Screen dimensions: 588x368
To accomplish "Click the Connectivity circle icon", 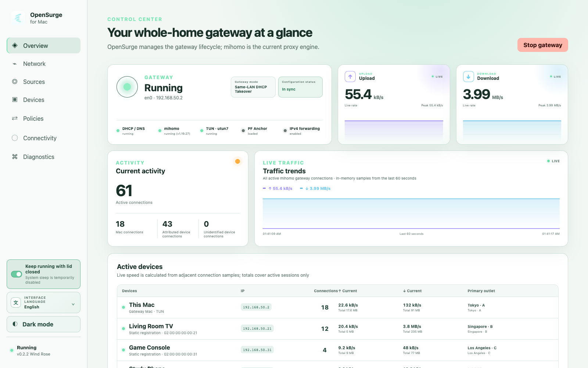I will click(x=15, y=138).
